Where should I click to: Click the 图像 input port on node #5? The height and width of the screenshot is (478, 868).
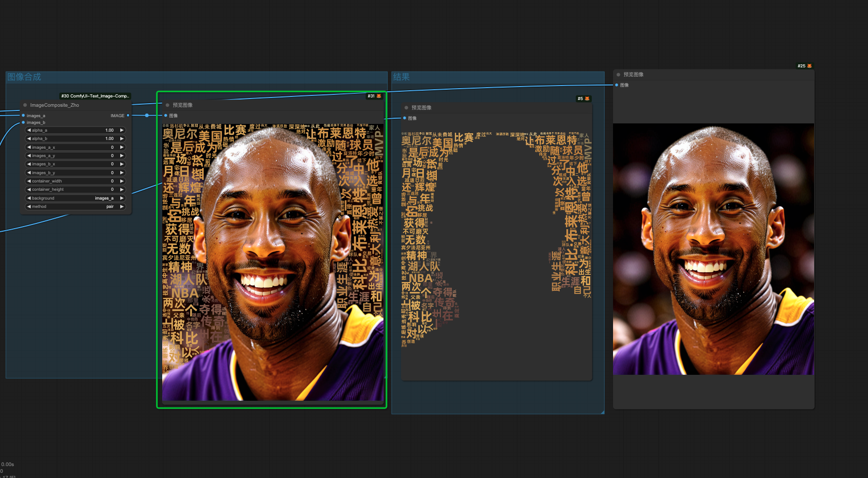[x=405, y=118]
